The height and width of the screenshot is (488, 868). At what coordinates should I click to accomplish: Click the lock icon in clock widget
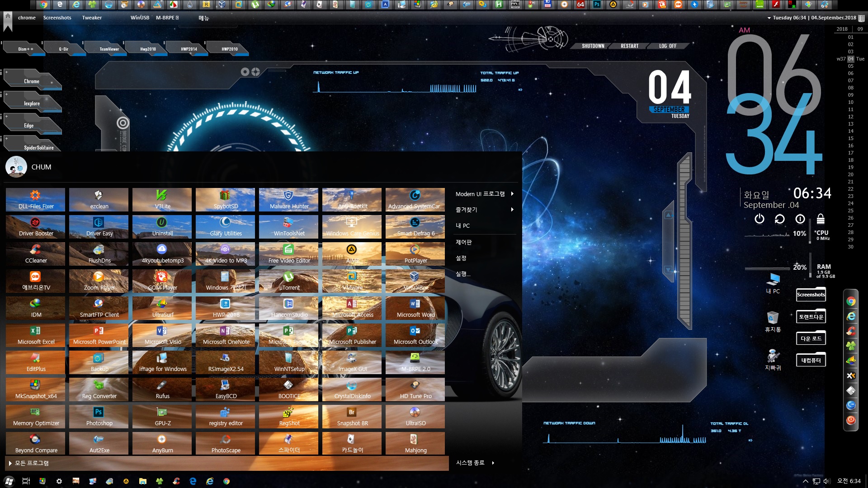[821, 219]
